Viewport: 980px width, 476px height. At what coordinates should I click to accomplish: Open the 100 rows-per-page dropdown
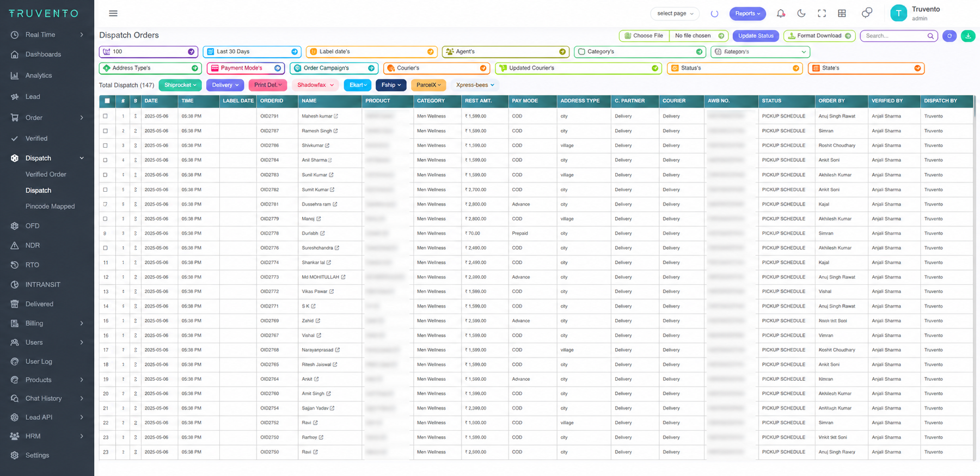(149, 52)
